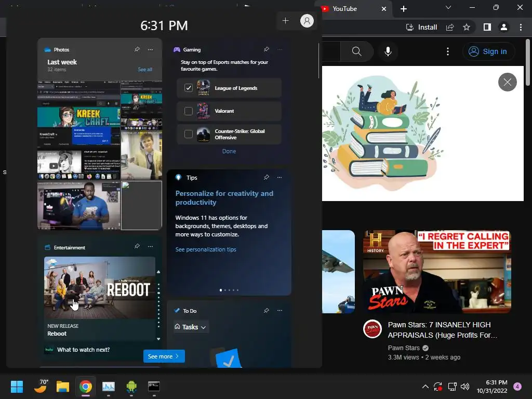Open the Android app in taskbar
Screen dimensions: 532x399
coord(131,387)
